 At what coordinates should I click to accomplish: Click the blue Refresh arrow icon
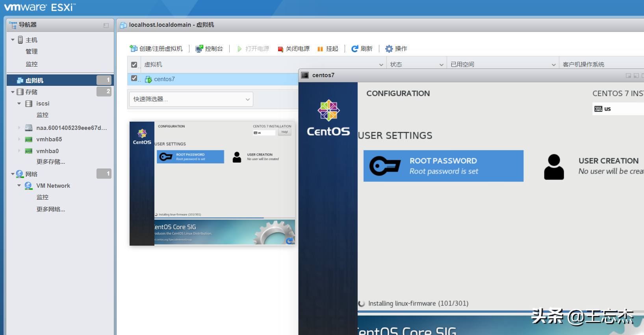355,48
